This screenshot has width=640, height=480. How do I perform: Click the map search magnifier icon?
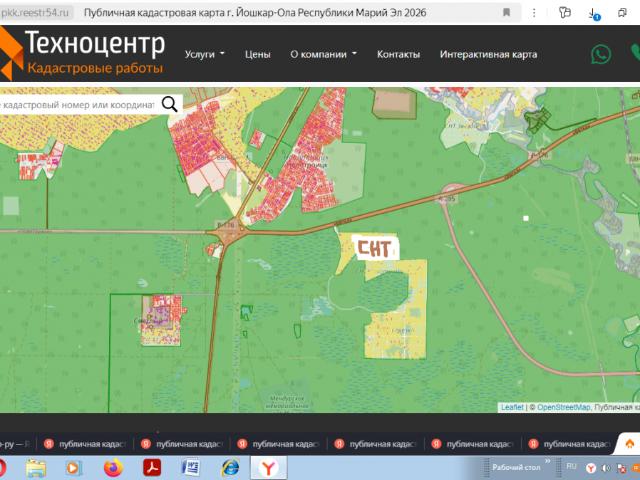click(169, 104)
